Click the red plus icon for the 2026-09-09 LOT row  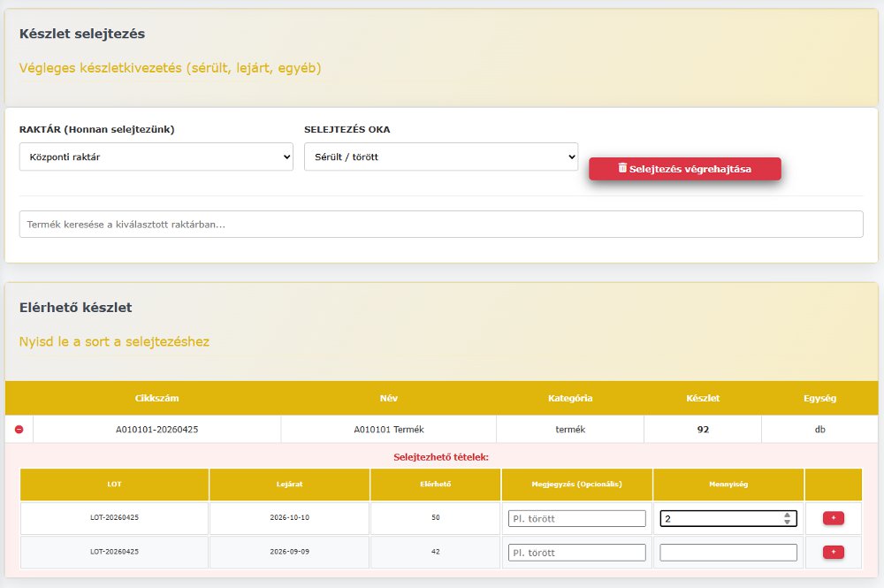833,552
